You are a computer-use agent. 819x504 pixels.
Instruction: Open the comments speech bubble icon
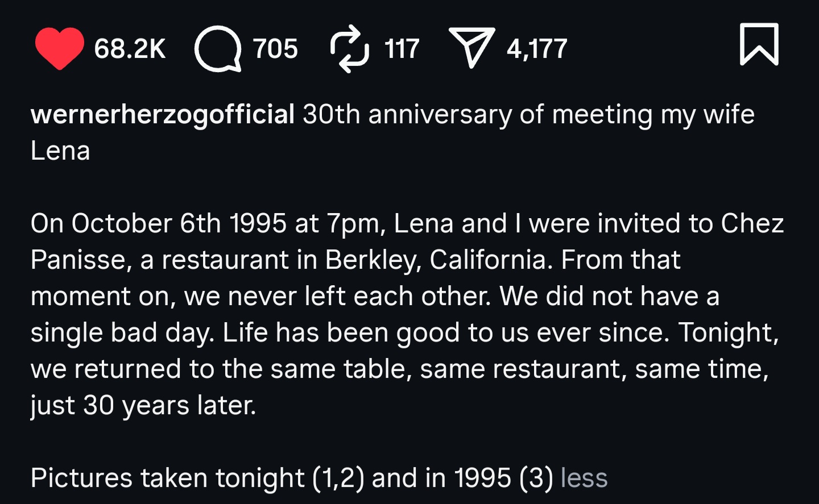pyautogui.click(x=218, y=49)
